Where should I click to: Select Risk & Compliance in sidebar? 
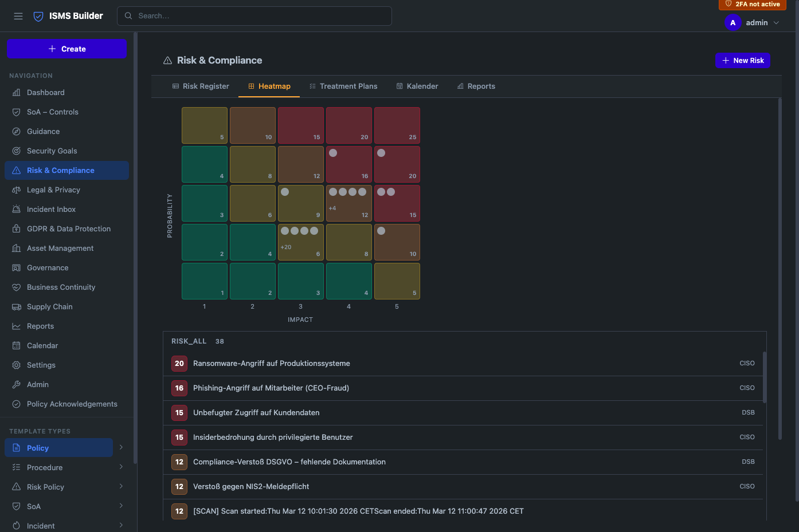click(x=66, y=170)
